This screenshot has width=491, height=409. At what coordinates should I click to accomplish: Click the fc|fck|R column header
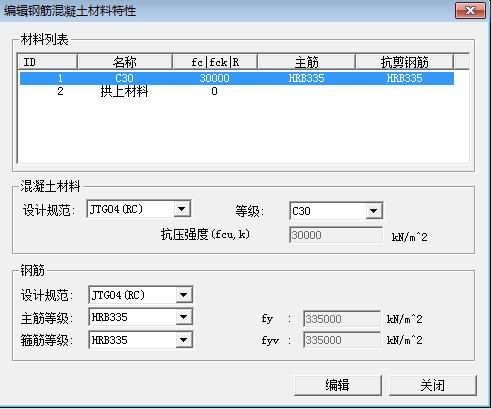(215, 62)
